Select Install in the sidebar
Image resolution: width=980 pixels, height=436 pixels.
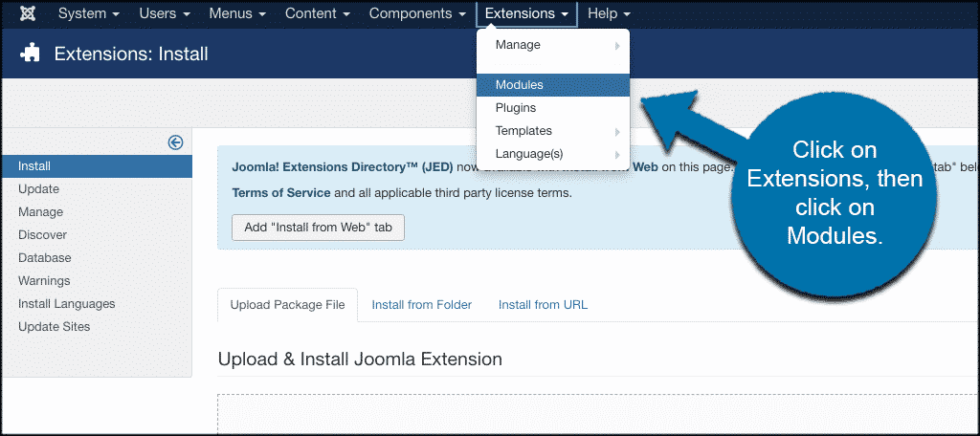click(x=97, y=166)
